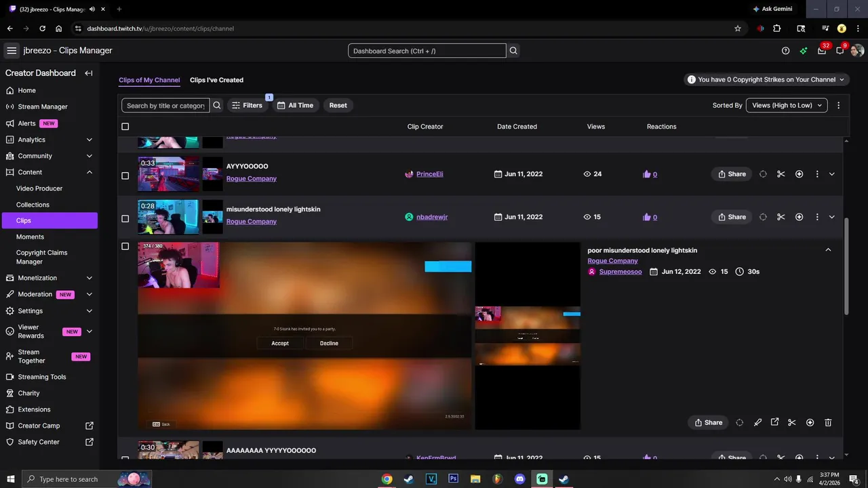The height and width of the screenshot is (488, 868).
Task: Open the Sorted By Views (High to Low) dropdown
Action: (x=787, y=105)
